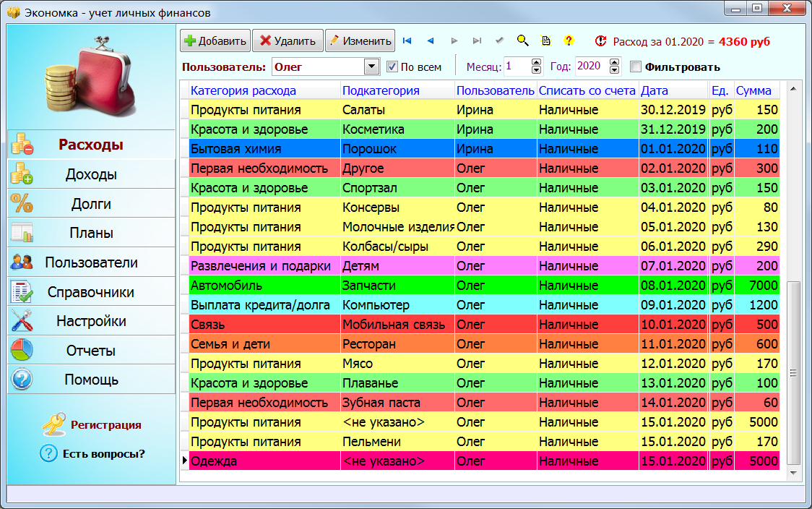
Task: Click the wallet and coins logo
Action: [91, 76]
